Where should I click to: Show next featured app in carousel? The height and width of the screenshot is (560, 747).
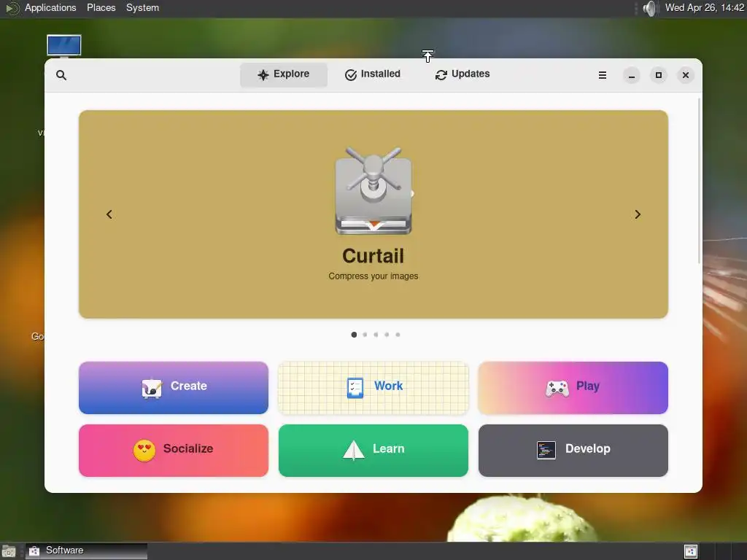(638, 214)
